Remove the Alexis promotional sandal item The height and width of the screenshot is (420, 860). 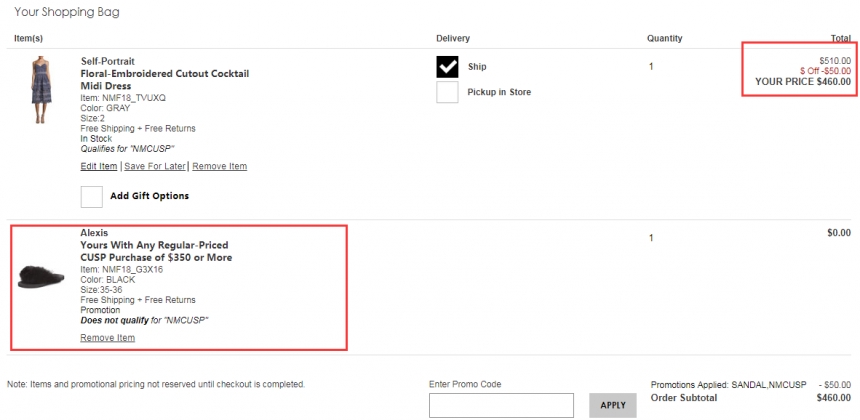tap(108, 338)
